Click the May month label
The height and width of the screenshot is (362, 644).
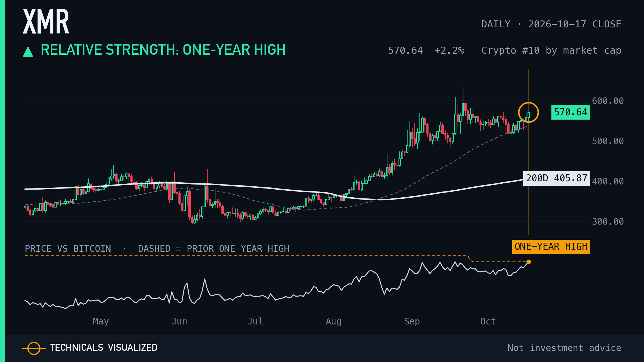(x=101, y=321)
